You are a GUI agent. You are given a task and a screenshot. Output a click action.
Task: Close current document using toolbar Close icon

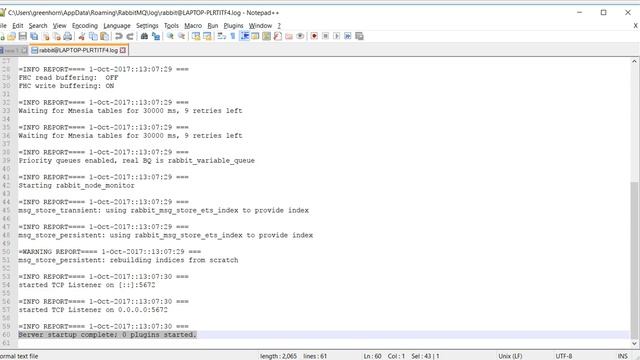pos(46,36)
